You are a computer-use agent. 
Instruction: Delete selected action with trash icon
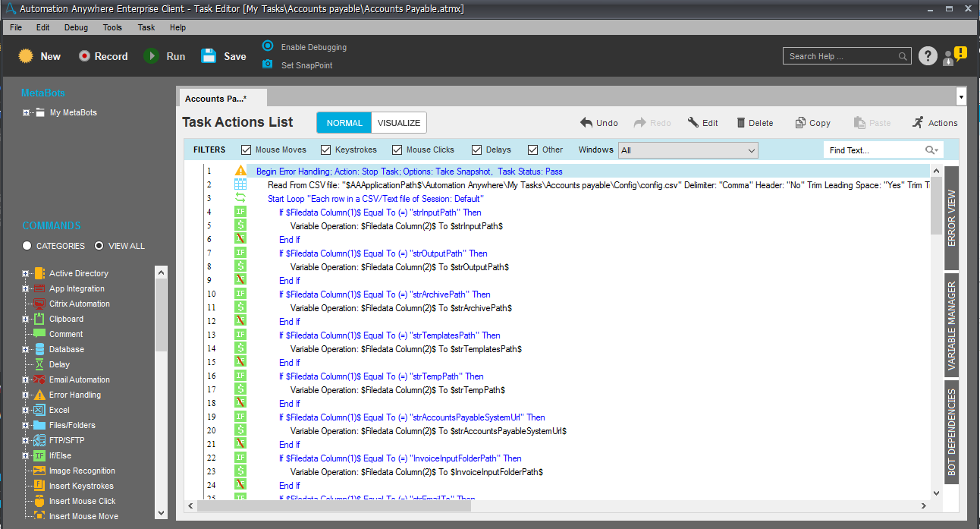(741, 123)
